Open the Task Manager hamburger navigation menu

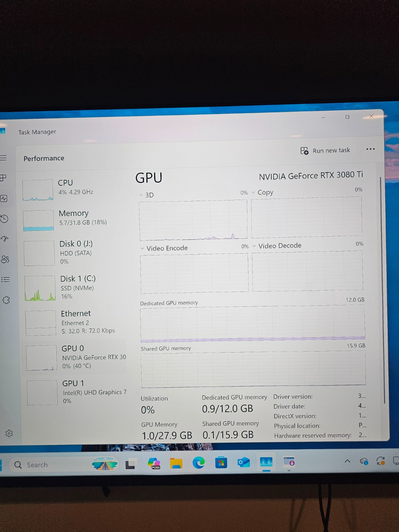pyautogui.click(x=3, y=157)
